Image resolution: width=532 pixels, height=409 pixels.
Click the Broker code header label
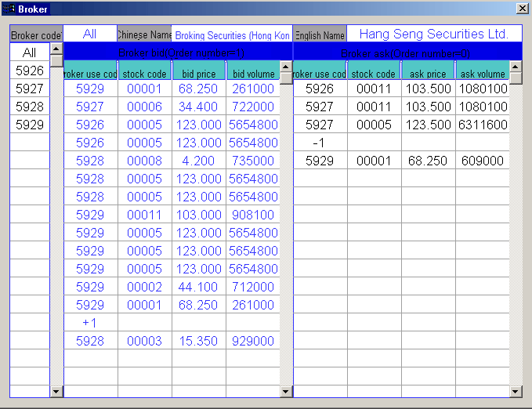point(36,34)
